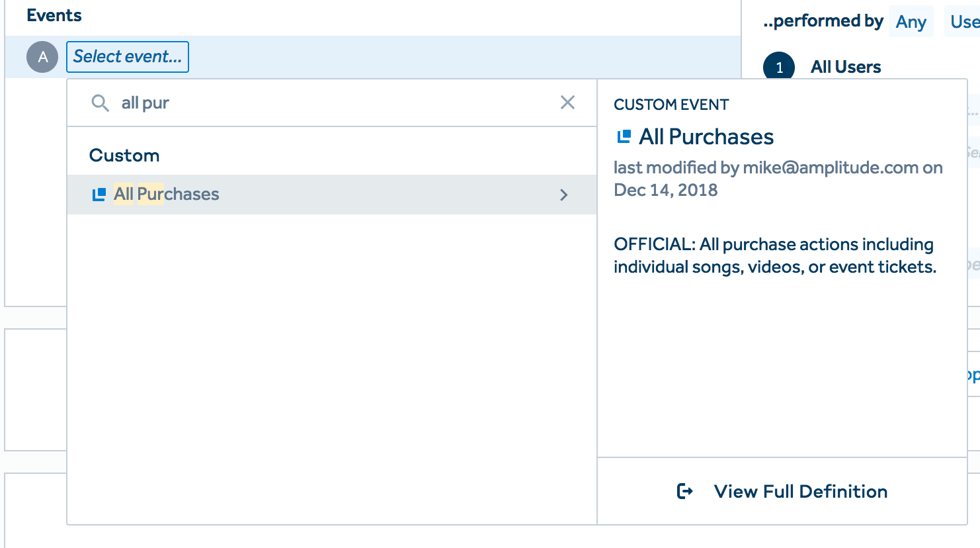Screen dimensions: 980x548
Task: Click the search magnifier icon
Action: [100, 103]
